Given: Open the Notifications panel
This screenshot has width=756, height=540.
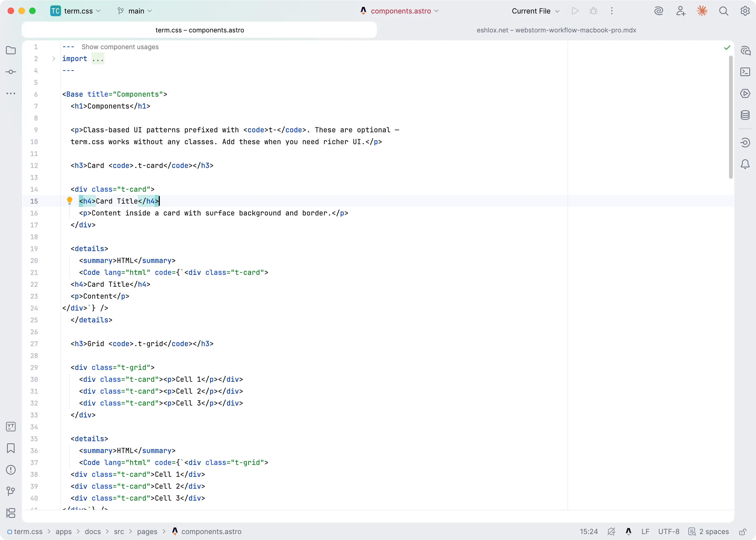Looking at the screenshot, I should pyautogui.click(x=745, y=164).
